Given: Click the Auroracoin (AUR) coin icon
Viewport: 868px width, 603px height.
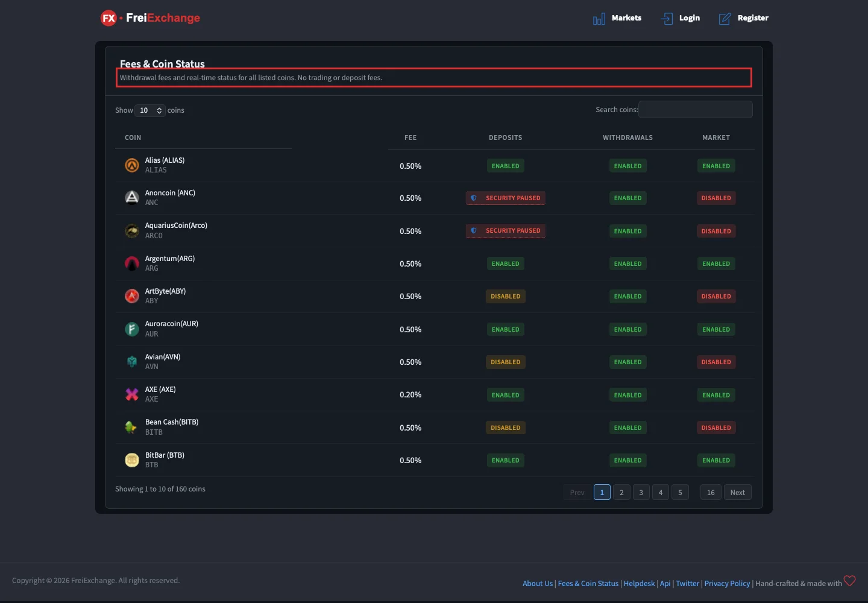Looking at the screenshot, I should coord(132,329).
